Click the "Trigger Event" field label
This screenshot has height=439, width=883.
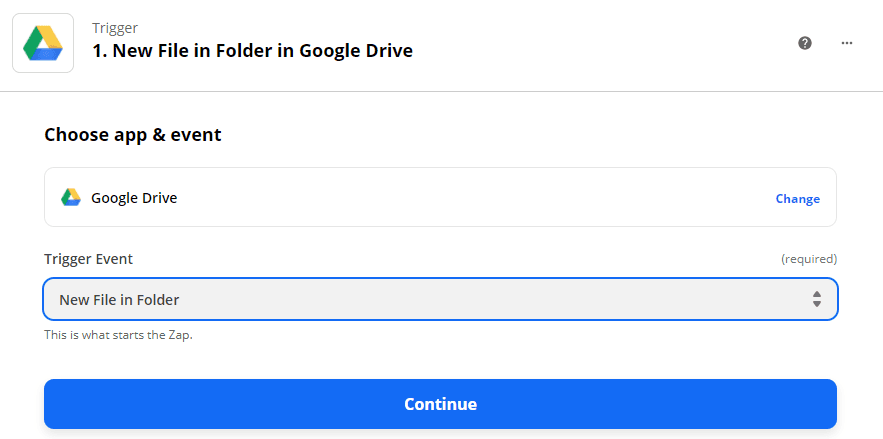click(88, 259)
